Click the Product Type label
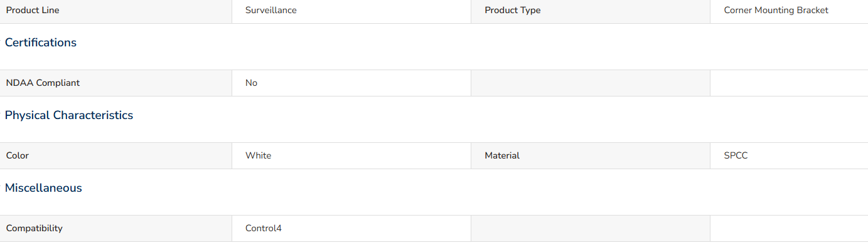This screenshot has width=868, height=245. pos(512,10)
